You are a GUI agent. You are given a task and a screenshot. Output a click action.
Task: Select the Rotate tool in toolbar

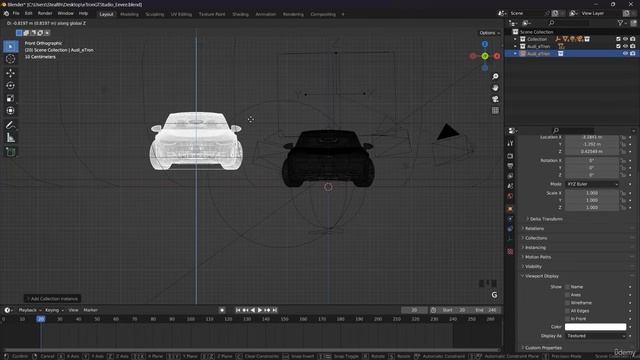pyautogui.click(x=11, y=86)
